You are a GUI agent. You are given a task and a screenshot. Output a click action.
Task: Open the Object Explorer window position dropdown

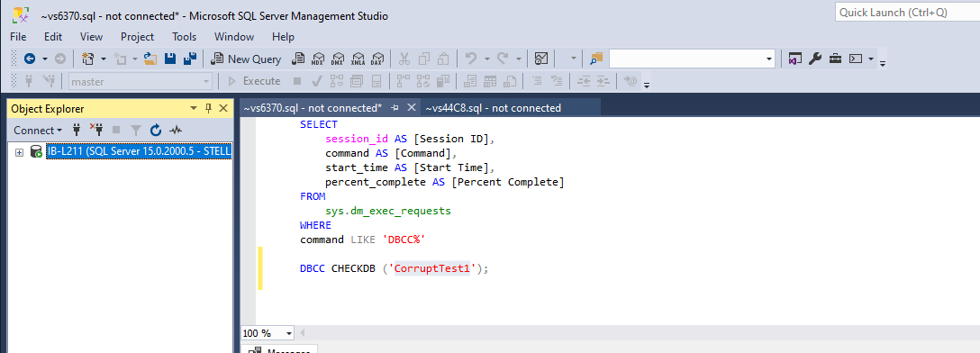click(x=194, y=108)
